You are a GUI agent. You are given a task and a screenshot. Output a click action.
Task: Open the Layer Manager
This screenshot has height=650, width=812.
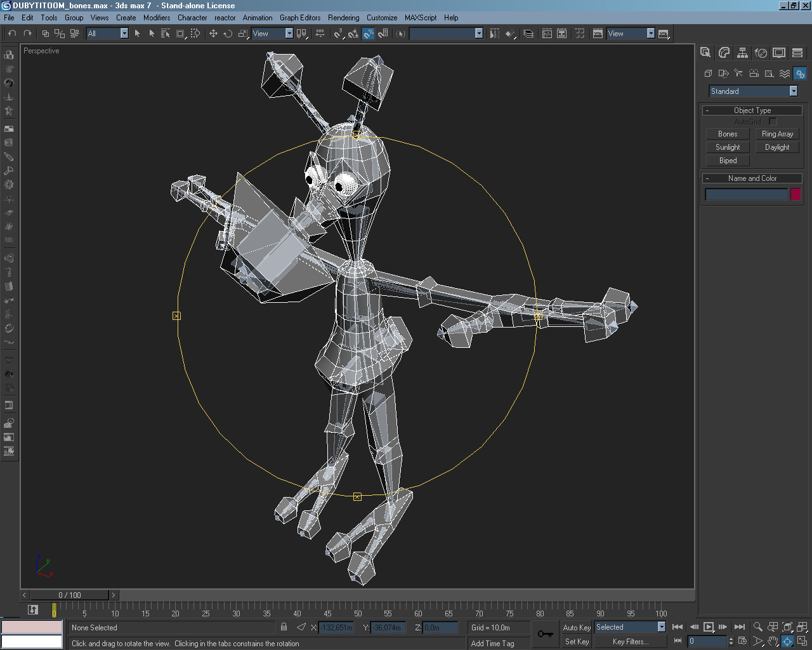click(528, 34)
